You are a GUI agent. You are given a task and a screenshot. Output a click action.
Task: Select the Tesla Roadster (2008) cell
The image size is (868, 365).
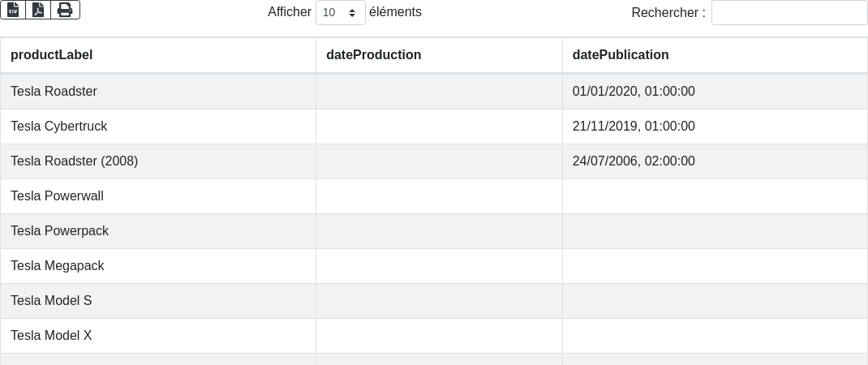point(74,161)
